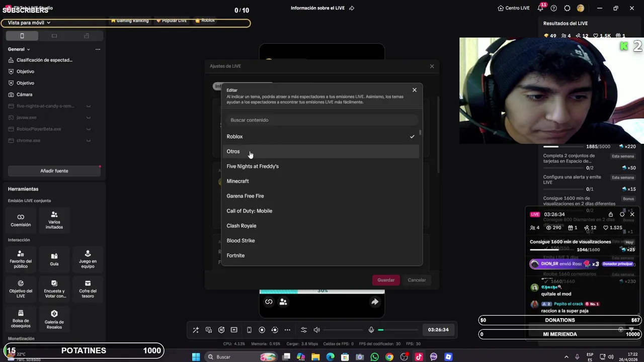Open the notifications bell
This screenshot has height=362, width=644.
(x=540, y=8)
